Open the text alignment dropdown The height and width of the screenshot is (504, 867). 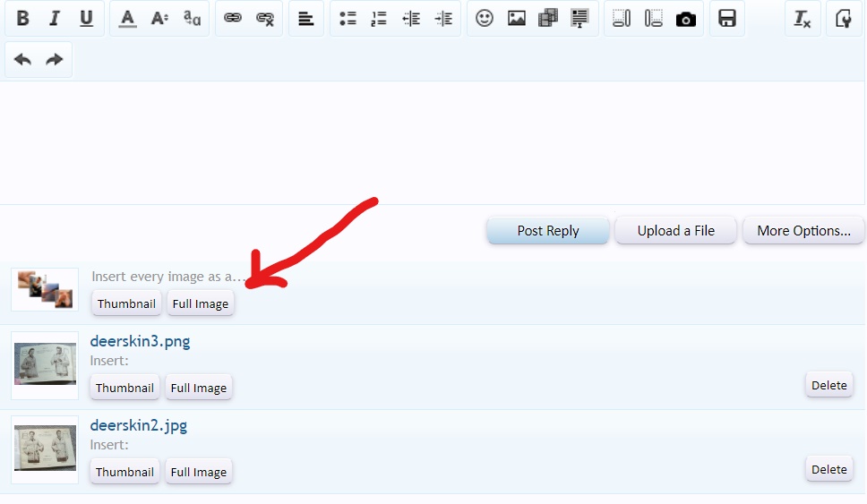point(306,19)
